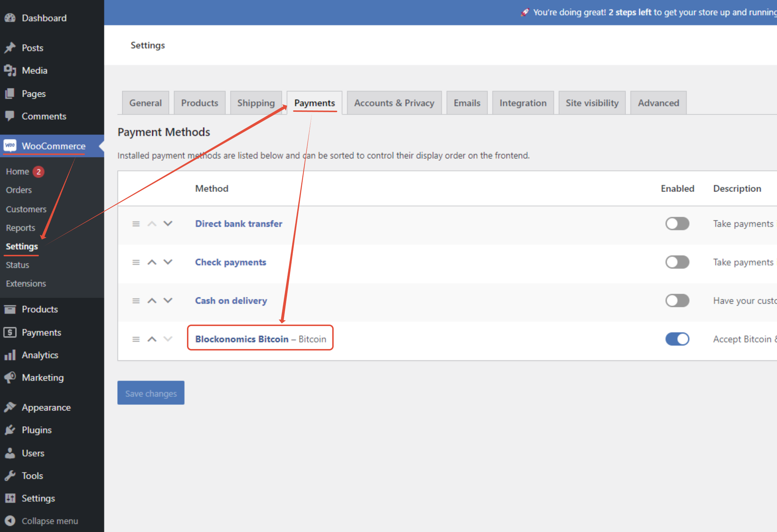Click the Marketing megaphone icon
Viewport: 777px width, 532px height.
click(10, 377)
